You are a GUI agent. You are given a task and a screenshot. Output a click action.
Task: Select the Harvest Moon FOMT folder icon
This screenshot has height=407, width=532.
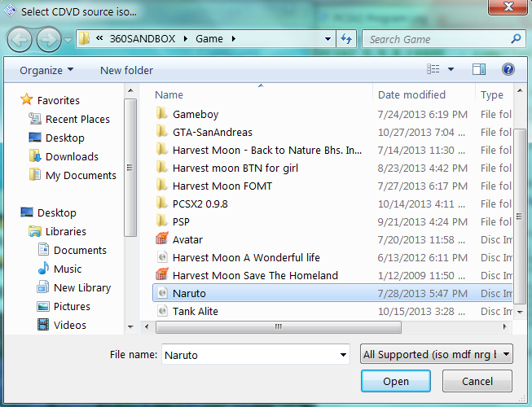162,186
